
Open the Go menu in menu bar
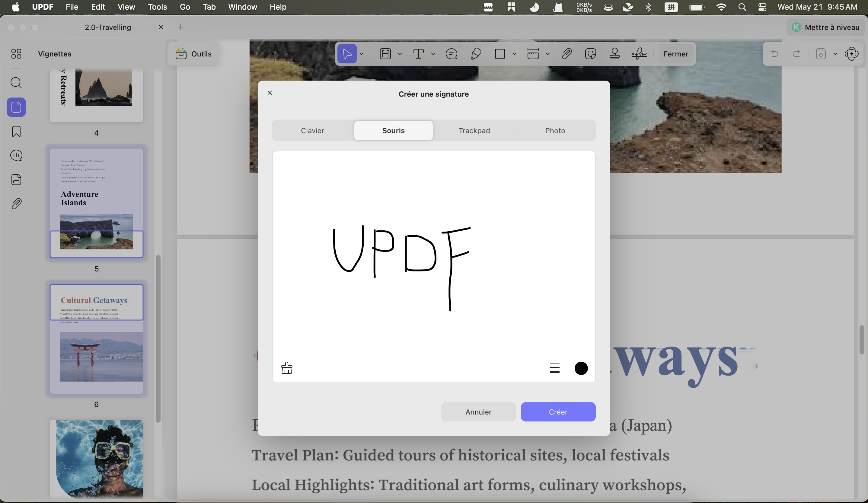point(185,7)
